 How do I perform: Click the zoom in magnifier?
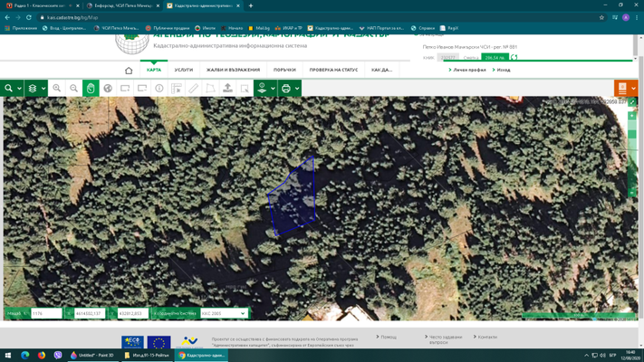pos(57,89)
